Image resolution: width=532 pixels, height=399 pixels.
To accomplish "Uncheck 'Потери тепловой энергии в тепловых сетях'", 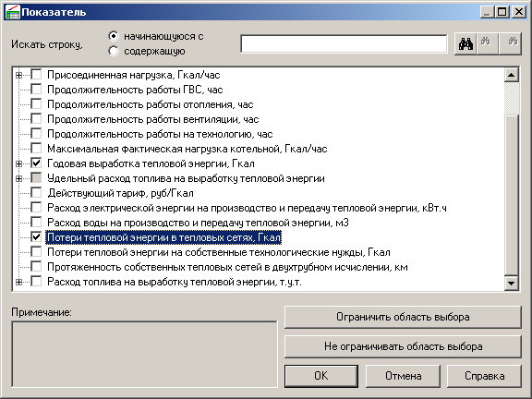I will [x=36, y=236].
